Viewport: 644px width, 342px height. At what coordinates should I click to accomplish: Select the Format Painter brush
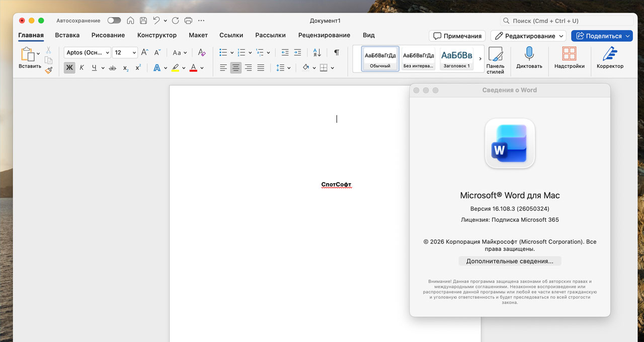click(x=49, y=70)
